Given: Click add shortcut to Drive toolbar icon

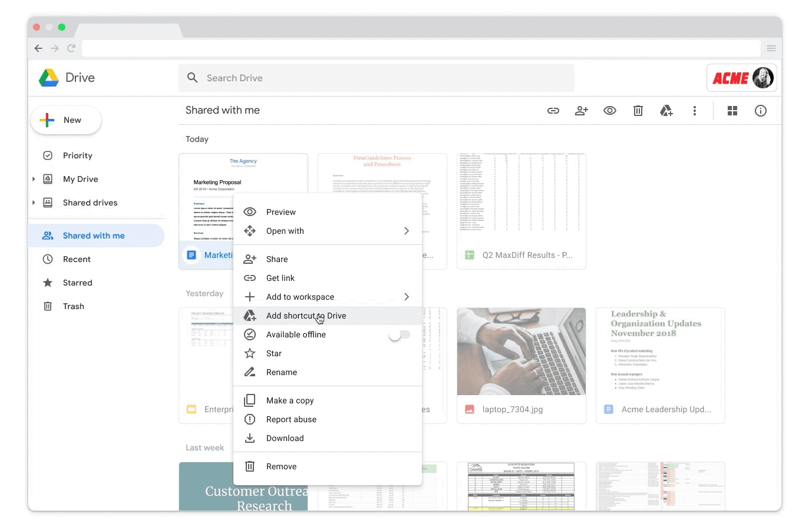Looking at the screenshot, I should tap(666, 111).
